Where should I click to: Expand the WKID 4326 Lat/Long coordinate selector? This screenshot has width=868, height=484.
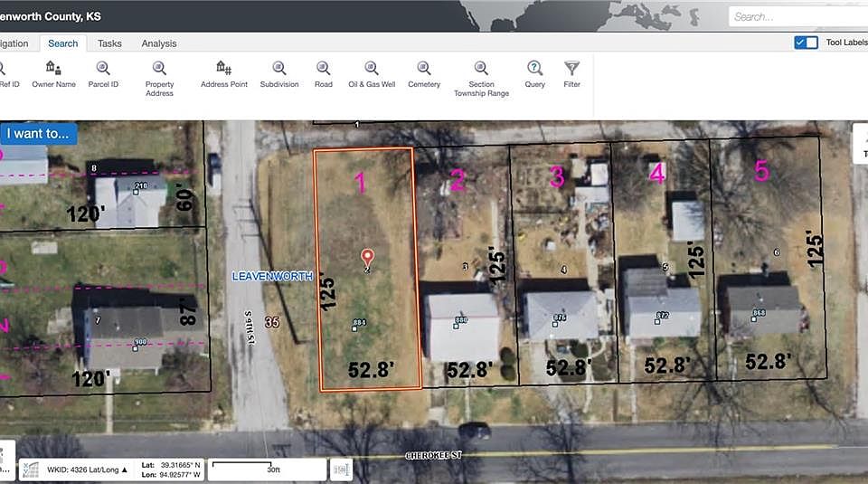[x=88, y=470]
